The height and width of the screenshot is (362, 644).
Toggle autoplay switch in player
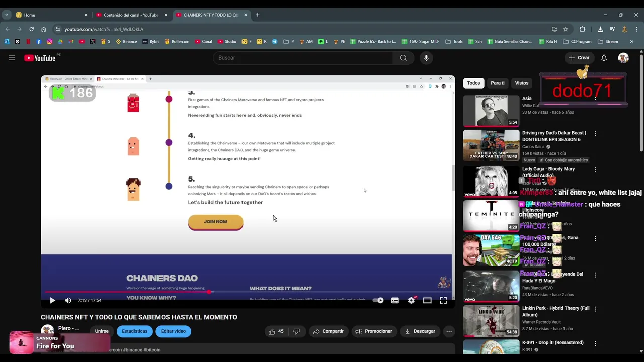click(x=378, y=300)
